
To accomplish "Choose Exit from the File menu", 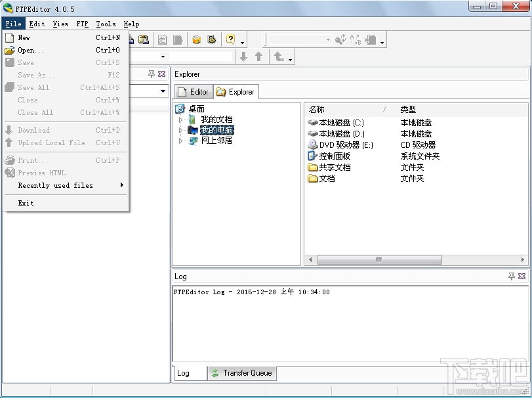I will pyautogui.click(x=66, y=203).
